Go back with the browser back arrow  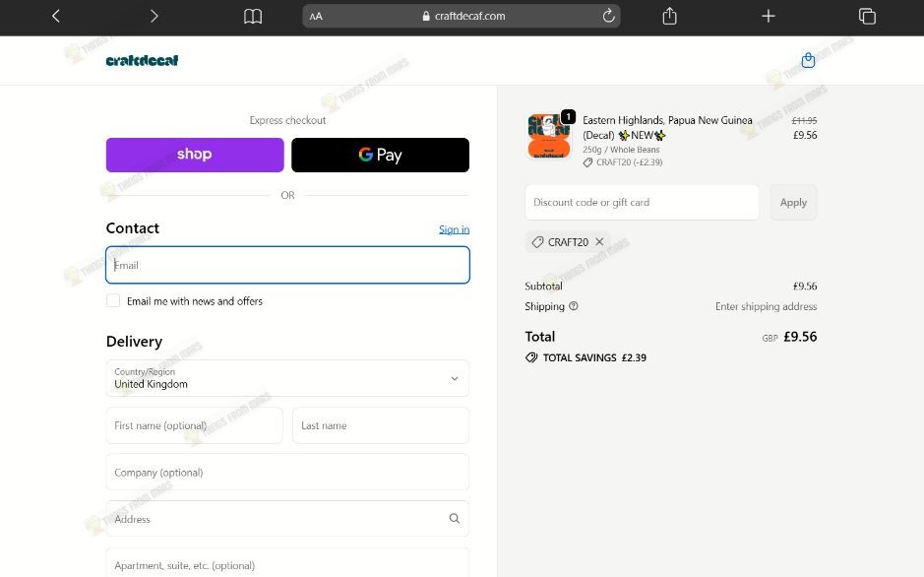tap(56, 16)
